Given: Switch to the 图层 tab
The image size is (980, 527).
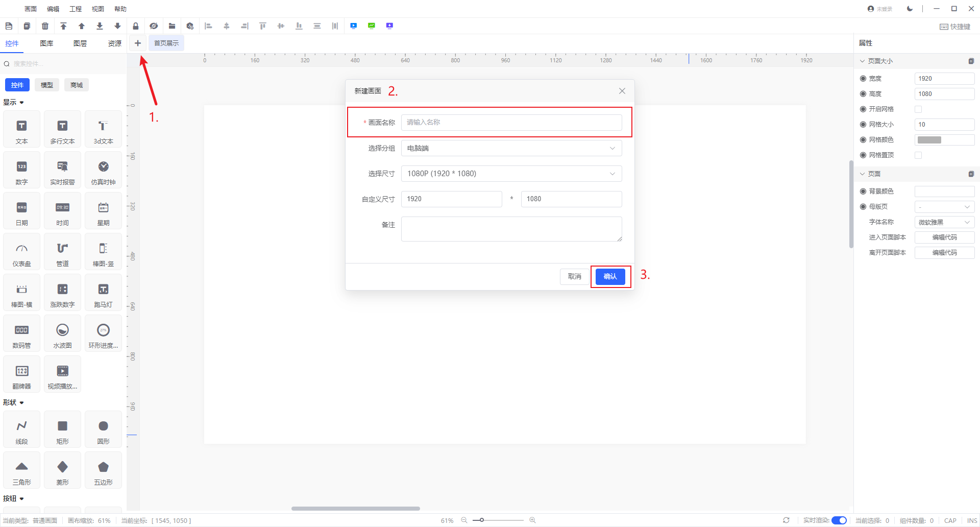Looking at the screenshot, I should pos(80,43).
